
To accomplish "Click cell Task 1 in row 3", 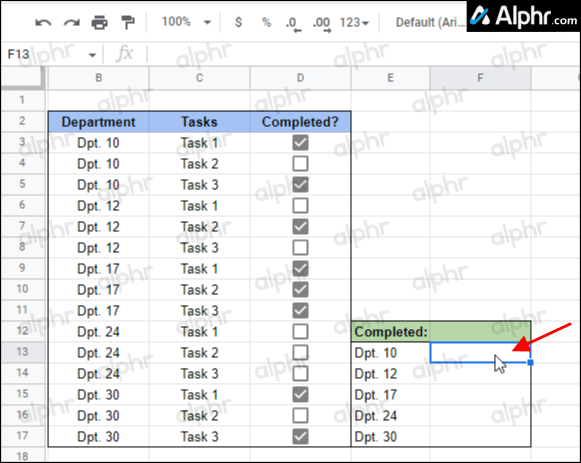I will click(x=199, y=143).
